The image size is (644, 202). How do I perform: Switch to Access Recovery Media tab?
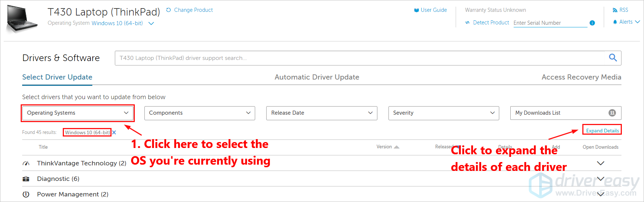tap(581, 77)
